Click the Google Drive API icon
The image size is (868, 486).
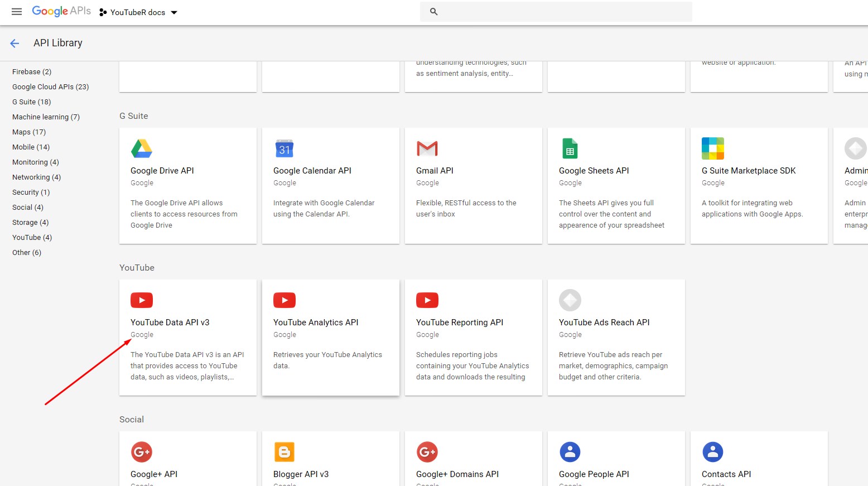[x=142, y=148]
